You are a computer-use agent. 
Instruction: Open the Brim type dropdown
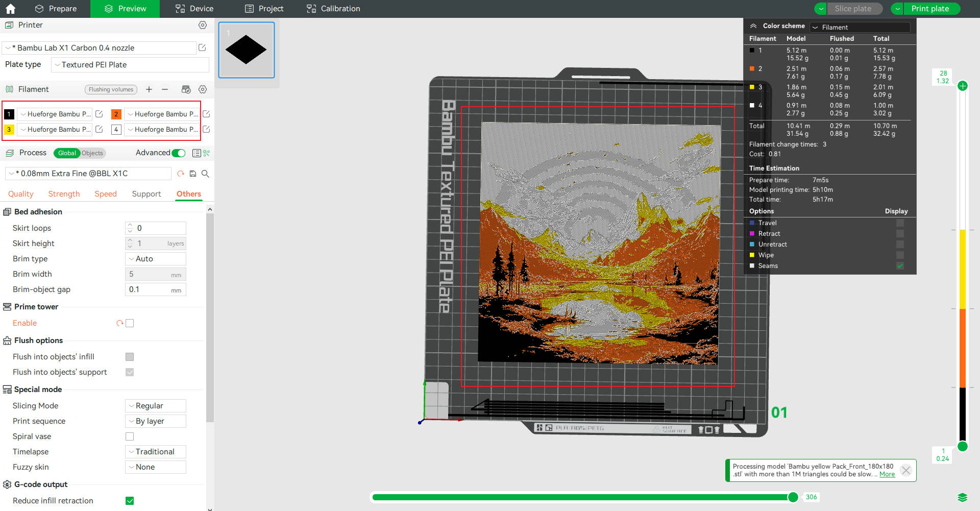click(156, 259)
